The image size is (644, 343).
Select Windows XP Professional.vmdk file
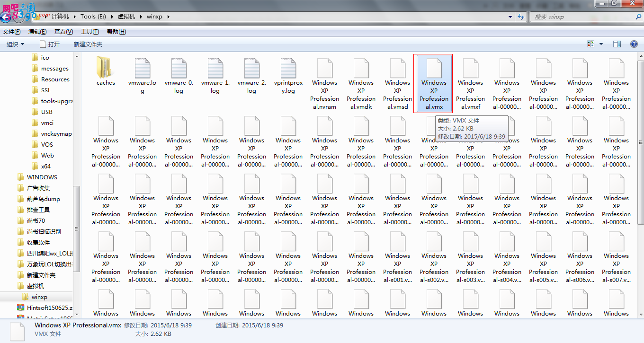[x=361, y=84]
